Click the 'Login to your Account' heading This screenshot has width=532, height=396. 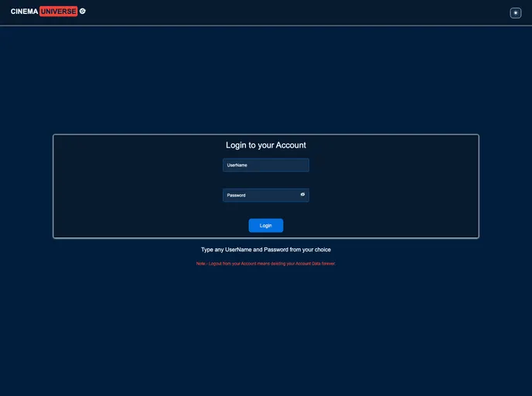(266, 145)
